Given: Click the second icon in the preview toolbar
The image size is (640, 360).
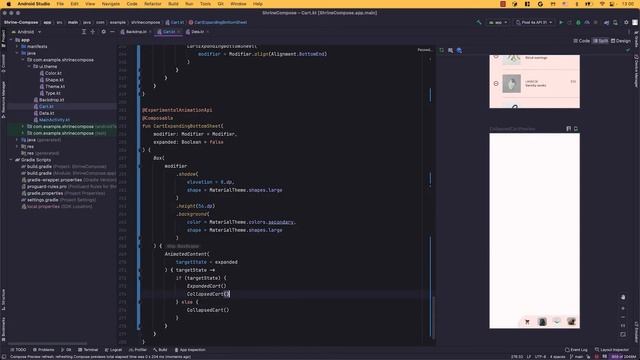Looking at the screenshot, I should tap(450, 51).
